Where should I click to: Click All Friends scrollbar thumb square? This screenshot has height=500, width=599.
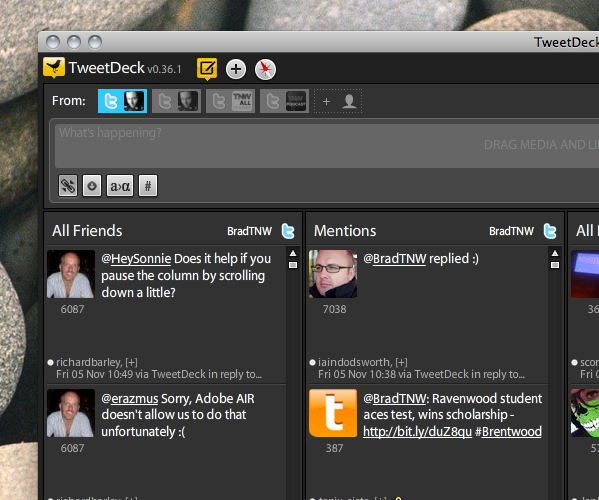click(x=293, y=265)
